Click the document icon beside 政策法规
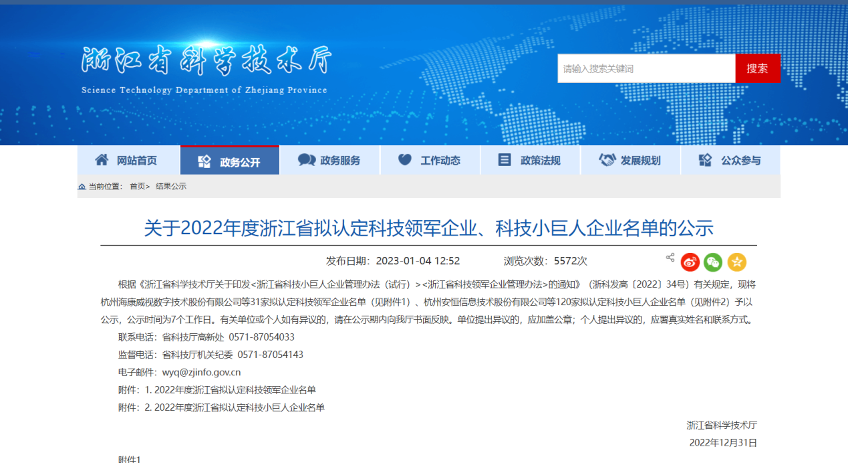This screenshot has height=464, width=849. pos(504,160)
